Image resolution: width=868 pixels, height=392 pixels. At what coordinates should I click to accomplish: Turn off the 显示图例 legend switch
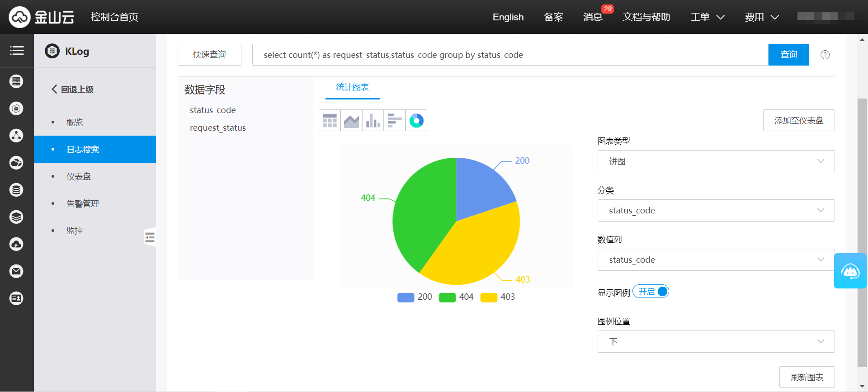pyautogui.click(x=651, y=292)
